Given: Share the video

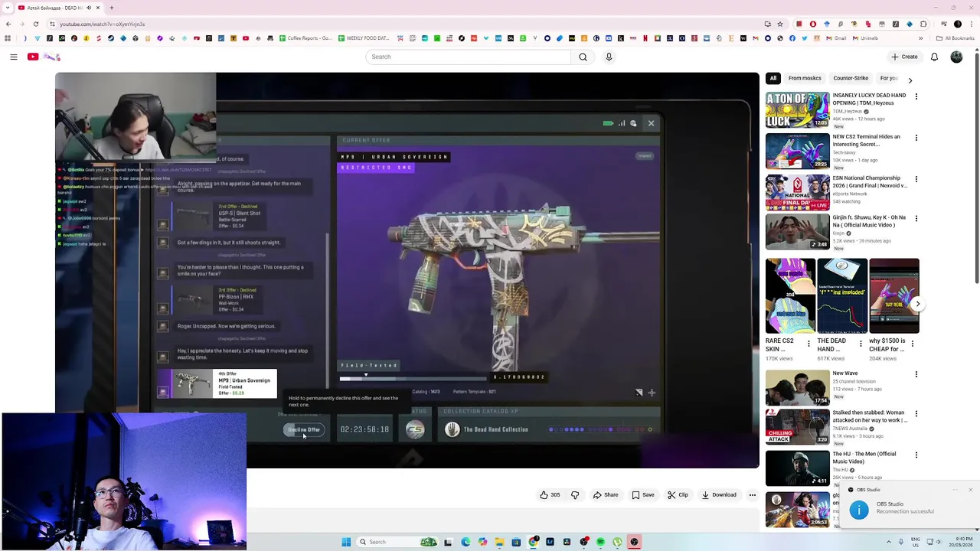Looking at the screenshot, I should pos(605,495).
